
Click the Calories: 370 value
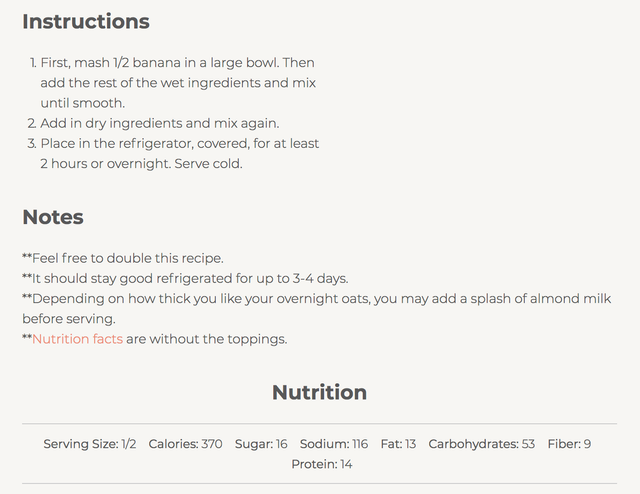tap(186, 444)
